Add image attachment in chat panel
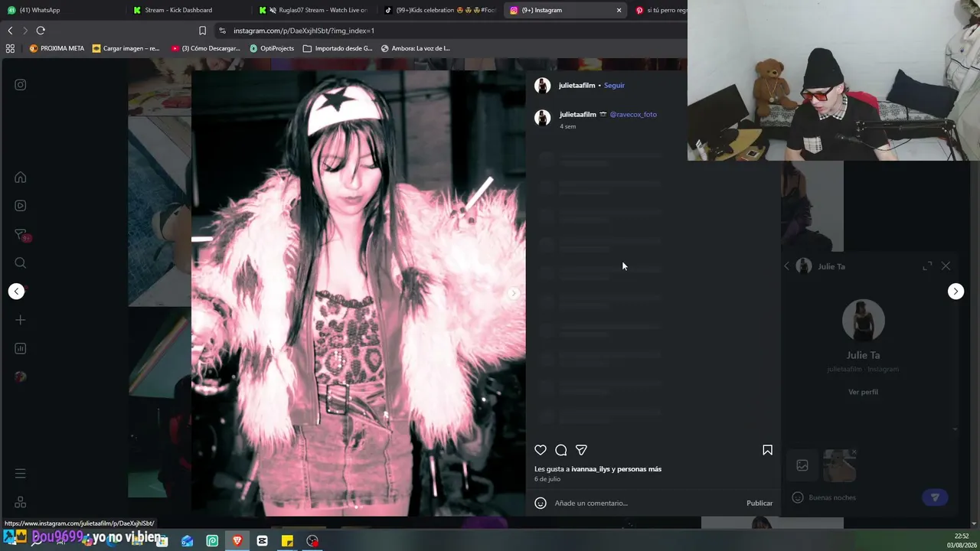 click(802, 465)
